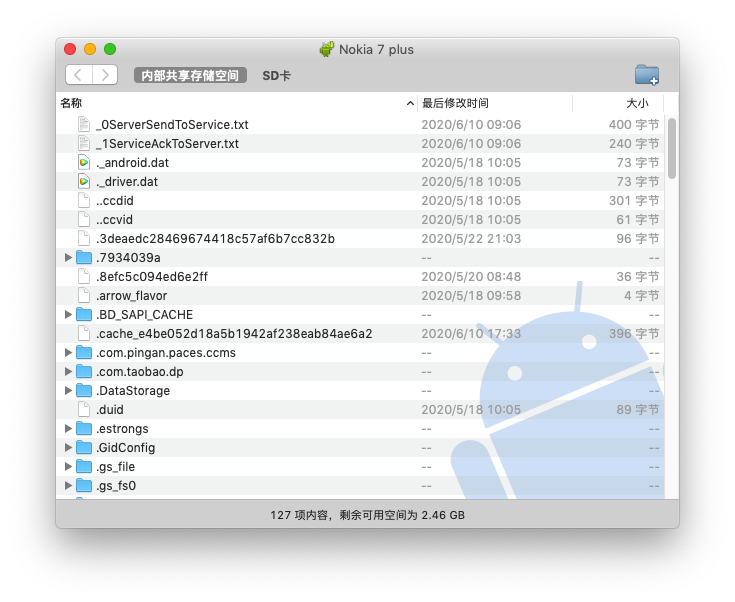The image size is (735, 602).
Task: Click the 2020/6/10 17:33 date cell
Action: (471, 334)
